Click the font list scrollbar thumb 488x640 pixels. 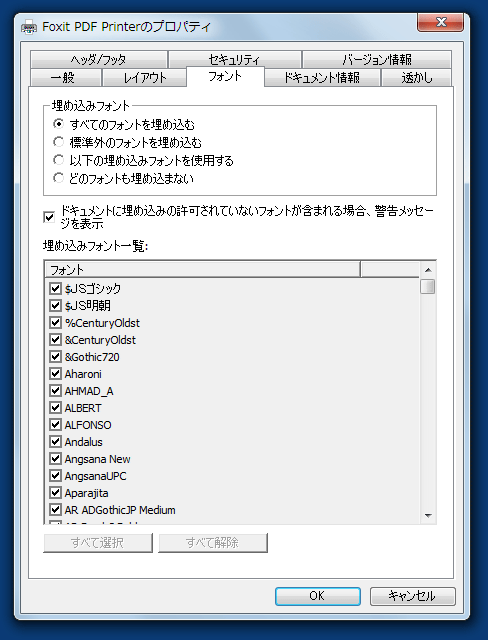(x=428, y=286)
